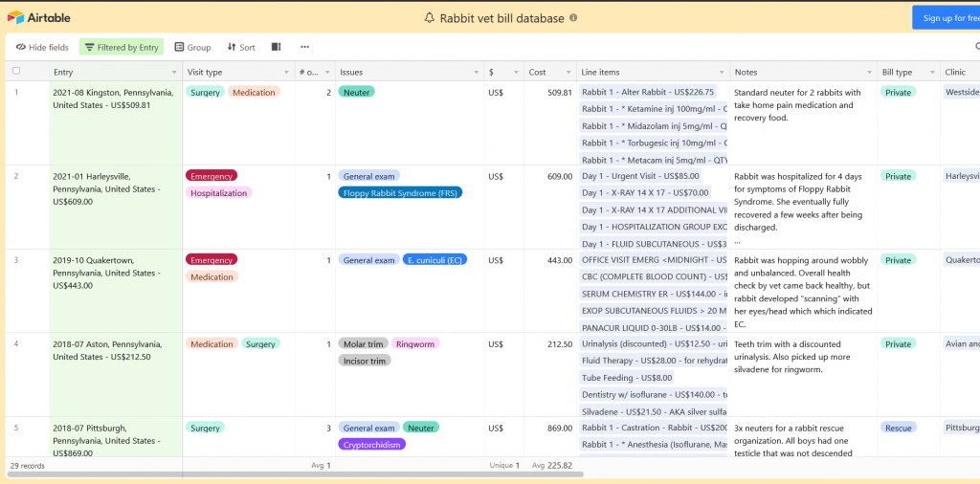Open the Sort records option

pyautogui.click(x=241, y=47)
